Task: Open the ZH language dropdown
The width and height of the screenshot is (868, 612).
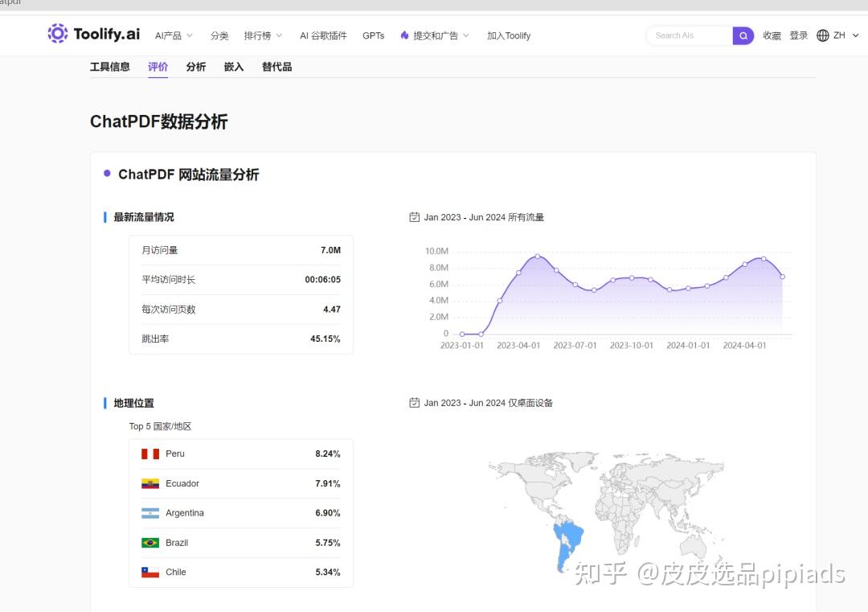Action: (846, 35)
